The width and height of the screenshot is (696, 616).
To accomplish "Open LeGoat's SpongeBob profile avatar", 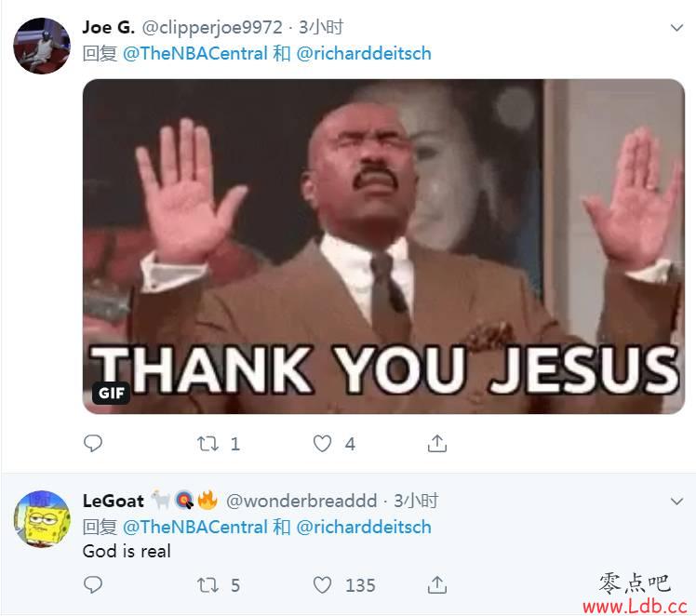I will pyautogui.click(x=42, y=519).
